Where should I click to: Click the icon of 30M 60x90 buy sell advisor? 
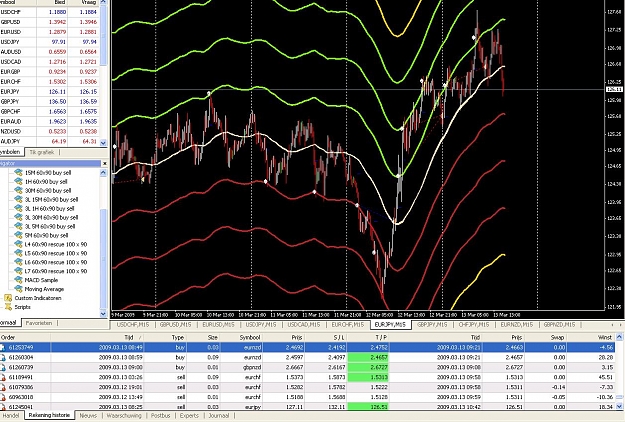point(18,190)
